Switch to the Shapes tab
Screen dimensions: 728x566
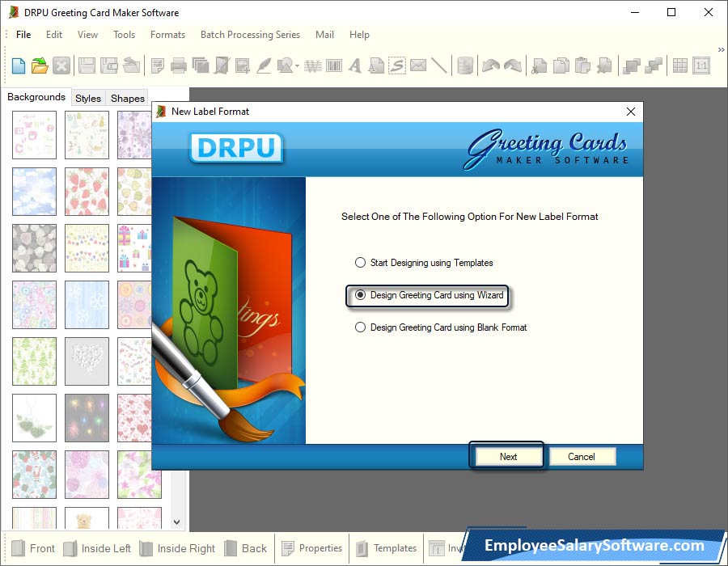pos(127,98)
